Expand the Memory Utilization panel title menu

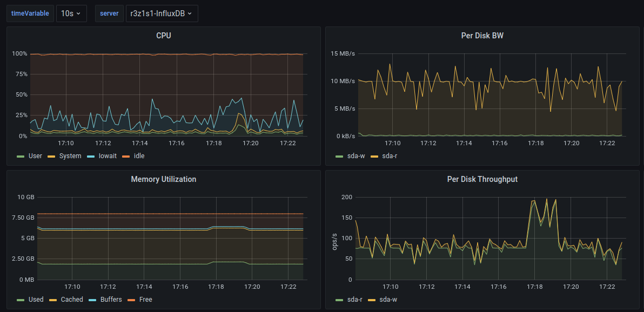[x=164, y=179]
